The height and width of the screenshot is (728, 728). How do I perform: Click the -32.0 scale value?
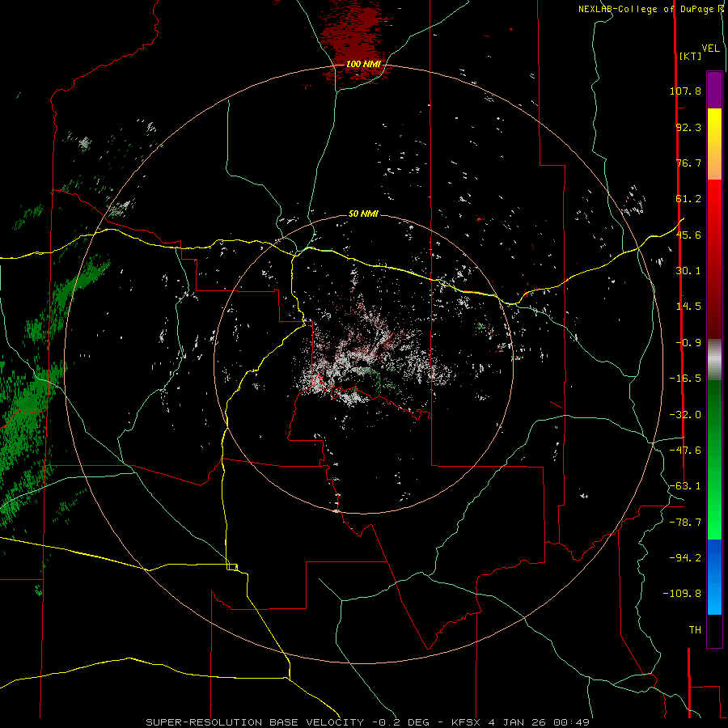(x=685, y=415)
